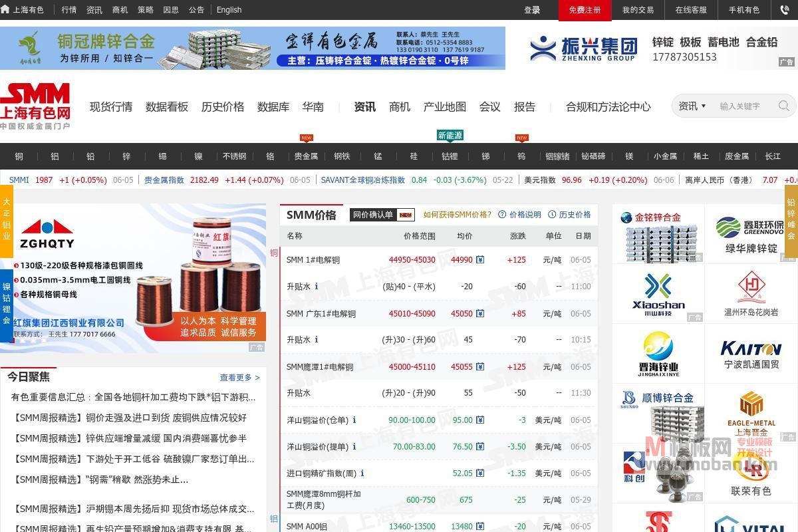Open price chart icon for SMM鹰潭1#电解铜
This screenshot has height=532, width=798.
(x=480, y=366)
